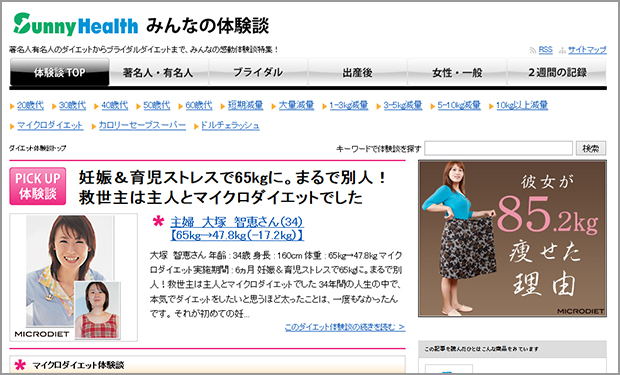Select the ブライダル tab
The width and height of the screenshot is (620, 375).
tap(258, 72)
